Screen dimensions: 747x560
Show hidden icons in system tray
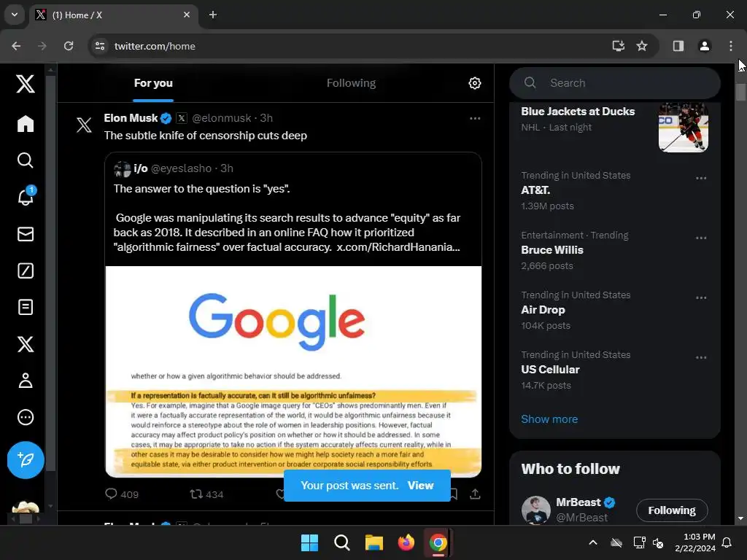(x=592, y=542)
